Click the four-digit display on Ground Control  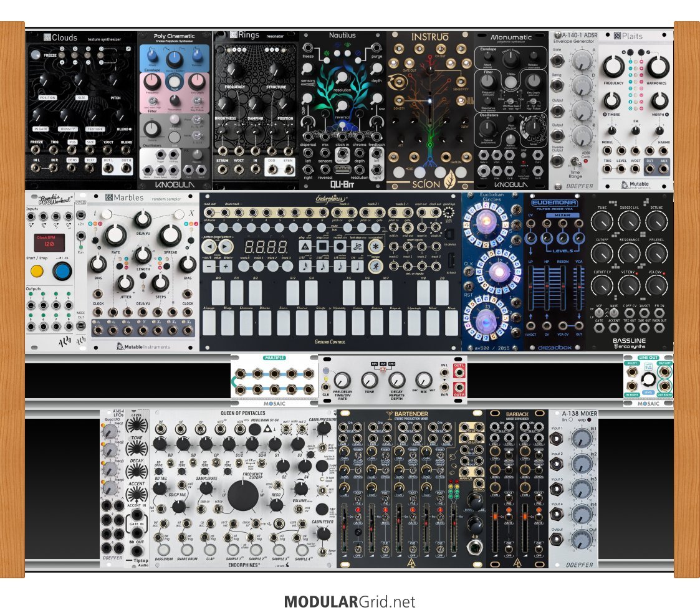click(266, 247)
